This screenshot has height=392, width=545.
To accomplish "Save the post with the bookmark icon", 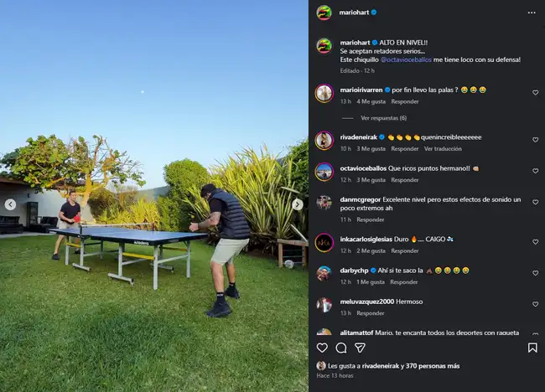I will click(532, 348).
